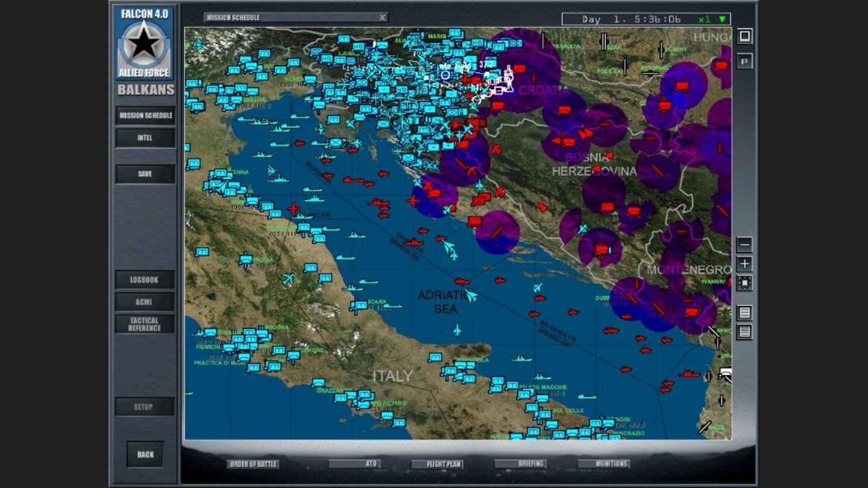The width and height of the screenshot is (868, 488).
Task: Open the Mission Schedule sidebar button
Action: [x=145, y=115]
